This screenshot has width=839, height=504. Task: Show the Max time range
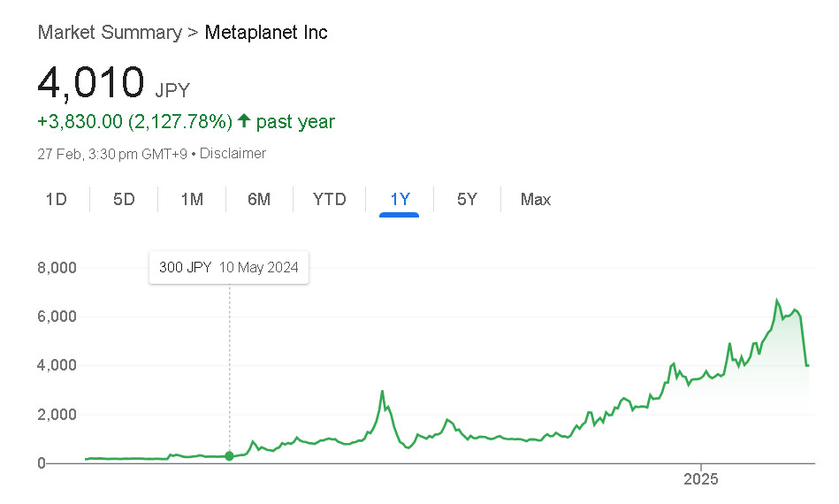(x=536, y=199)
